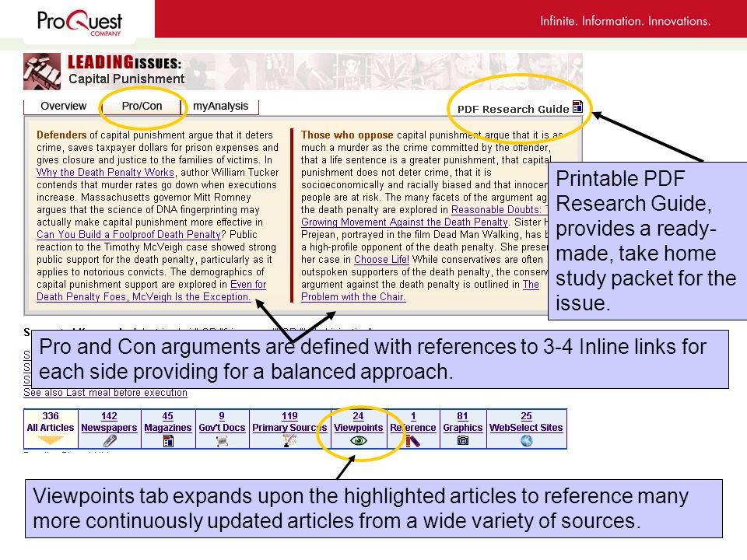The image size is (747, 560).
Task: Click the Newspapers paperclip icon
Action: coord(110,441)
